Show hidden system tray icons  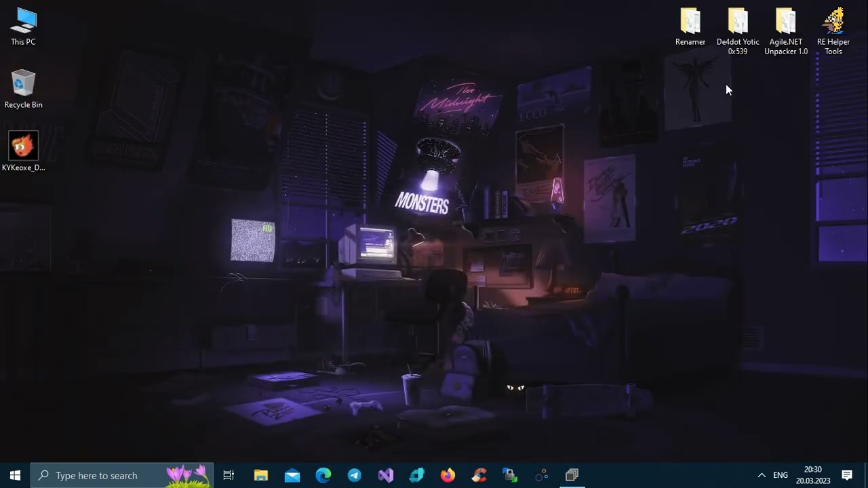coord(762,475)
